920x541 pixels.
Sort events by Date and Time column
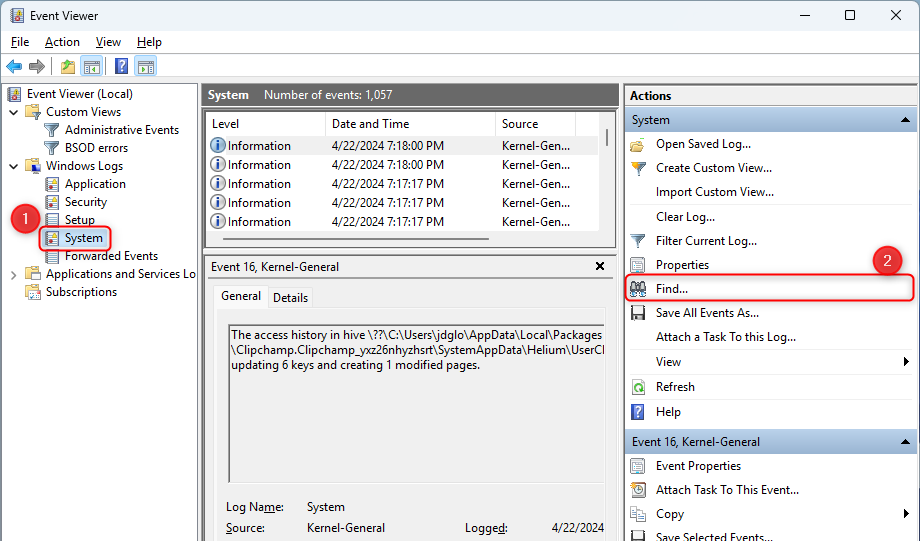[410, 124]
